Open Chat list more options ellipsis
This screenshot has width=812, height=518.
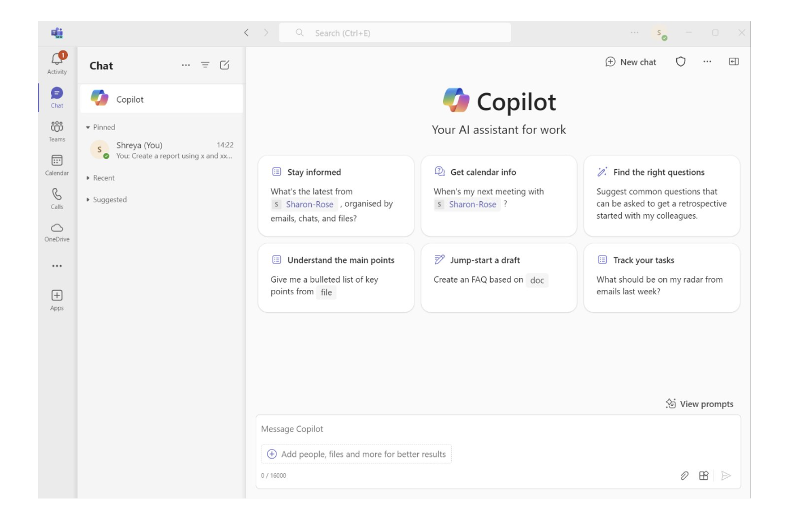[186, 65]
